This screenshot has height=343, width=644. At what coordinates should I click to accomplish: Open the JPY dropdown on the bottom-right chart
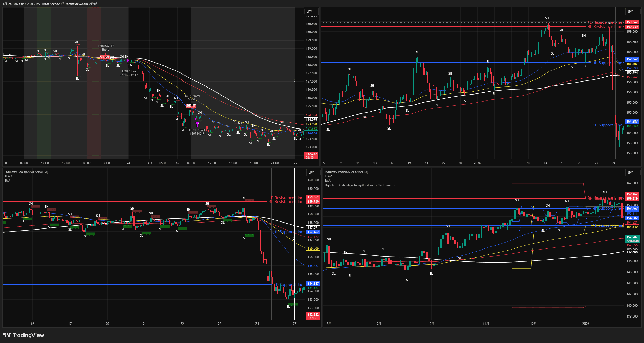(632, 172)
